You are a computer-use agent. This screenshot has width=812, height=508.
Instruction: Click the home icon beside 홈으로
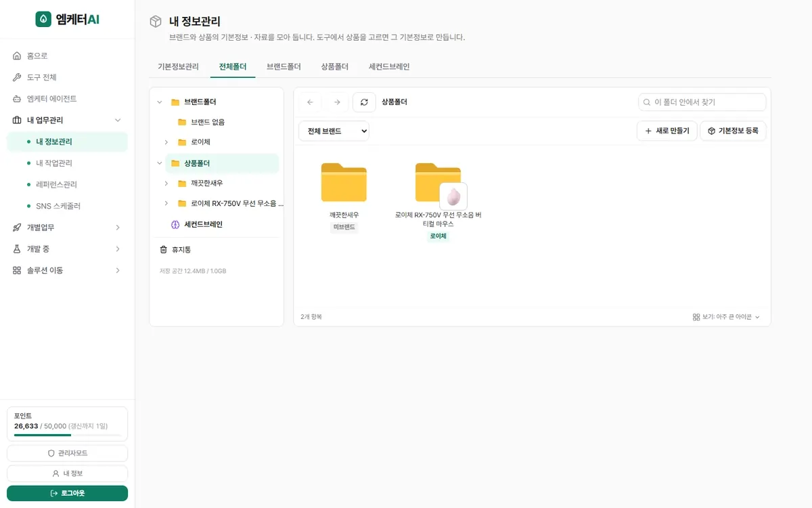click(17, 56)
